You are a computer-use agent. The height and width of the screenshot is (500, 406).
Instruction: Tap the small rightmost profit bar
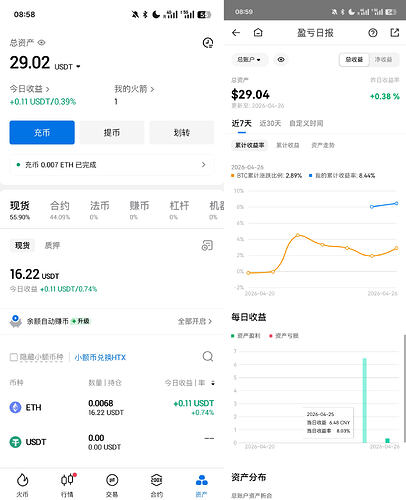coord(387,441)
